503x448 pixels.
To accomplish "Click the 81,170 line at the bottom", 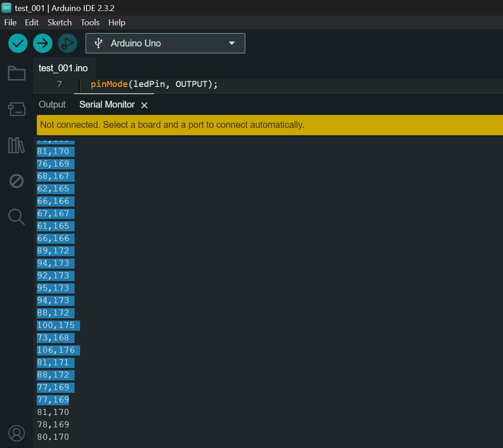I will point(53,412).
